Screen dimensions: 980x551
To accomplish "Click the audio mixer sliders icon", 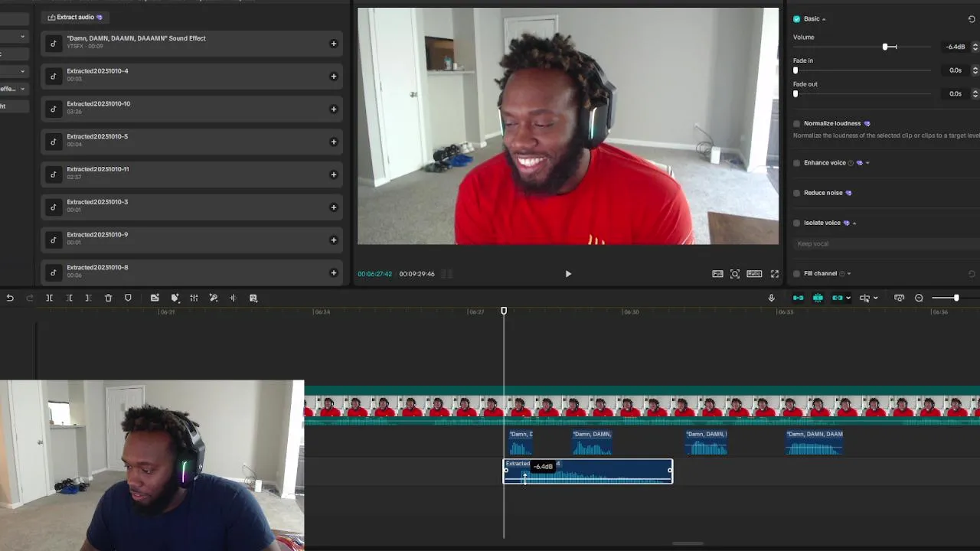I will coord(194,298).
